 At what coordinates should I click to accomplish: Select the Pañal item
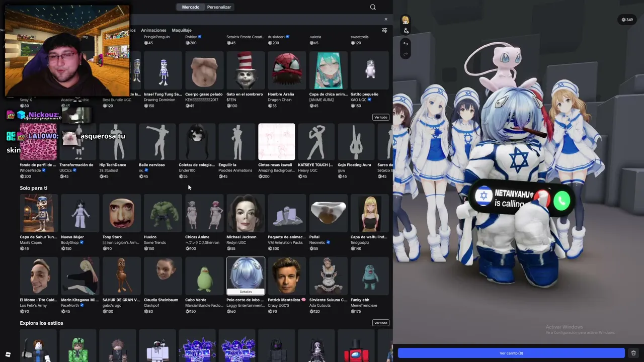328,213
